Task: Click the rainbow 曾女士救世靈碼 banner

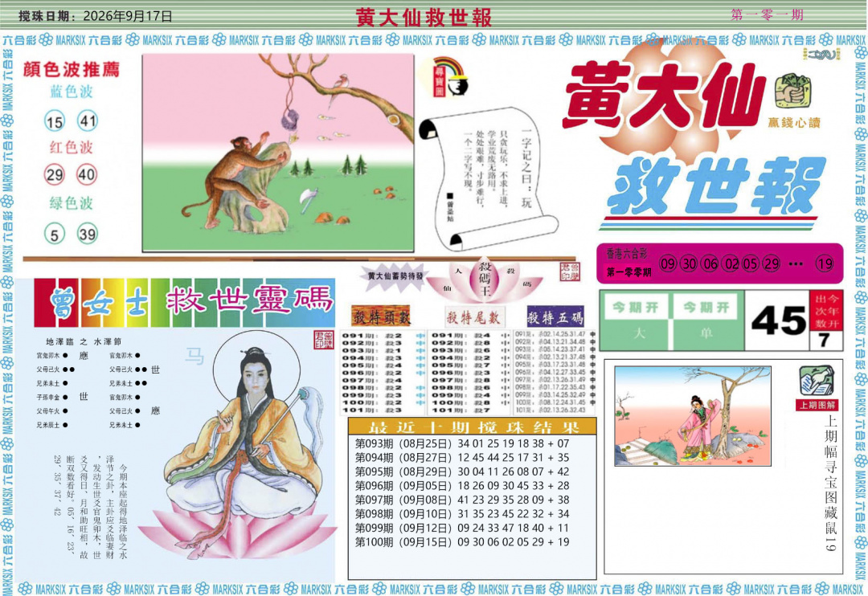Action: [x=184, y=303]
